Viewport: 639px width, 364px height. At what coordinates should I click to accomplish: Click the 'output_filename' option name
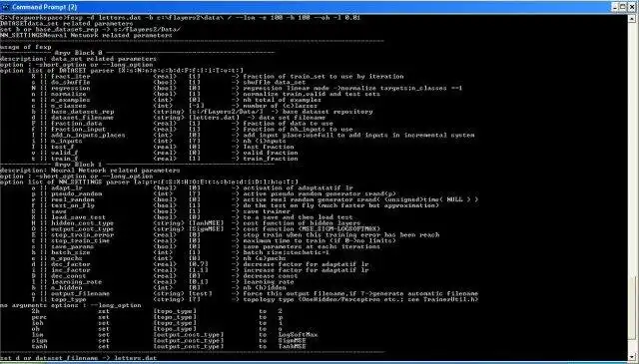tap(80, 293)
